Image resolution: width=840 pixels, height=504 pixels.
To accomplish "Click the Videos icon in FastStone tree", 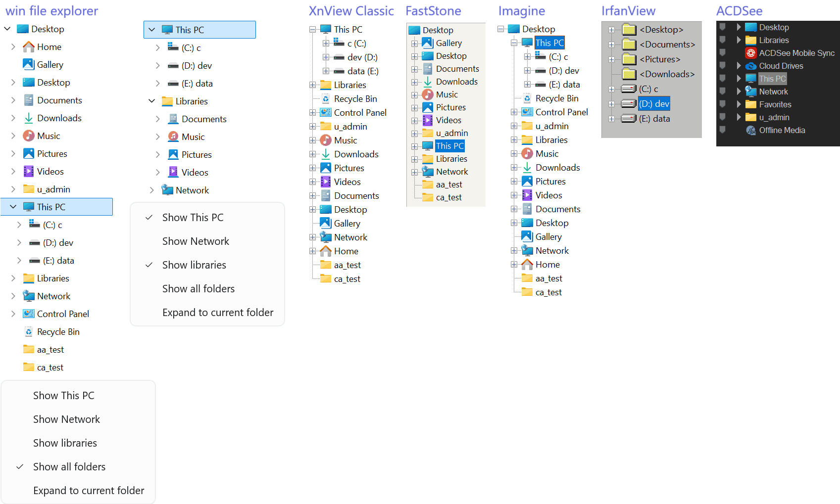I will point(428,120).
